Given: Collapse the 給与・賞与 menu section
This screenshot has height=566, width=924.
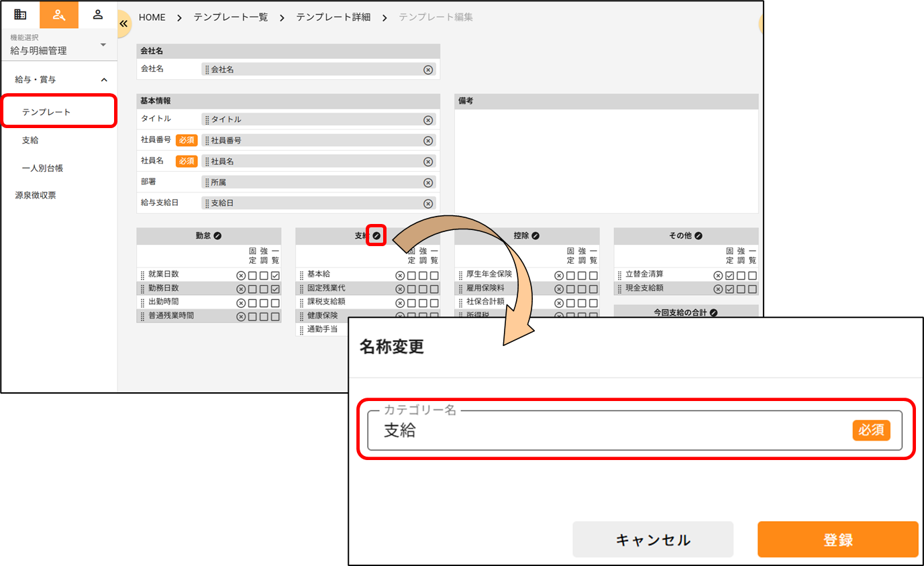Looking at the screenshot, I should pyautogui.click(x=104, y=80).
